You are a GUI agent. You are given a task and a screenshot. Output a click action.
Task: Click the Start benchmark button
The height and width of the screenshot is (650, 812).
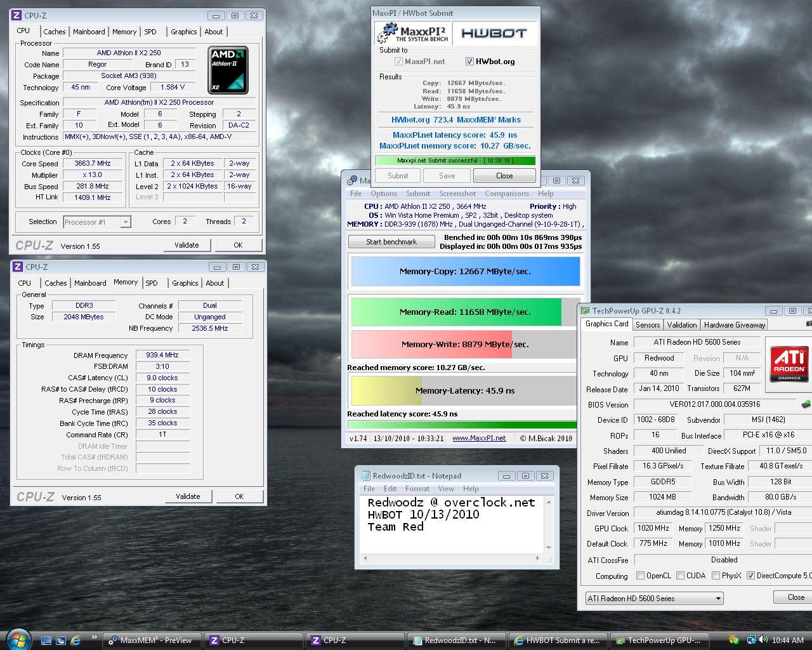[391, 242]
